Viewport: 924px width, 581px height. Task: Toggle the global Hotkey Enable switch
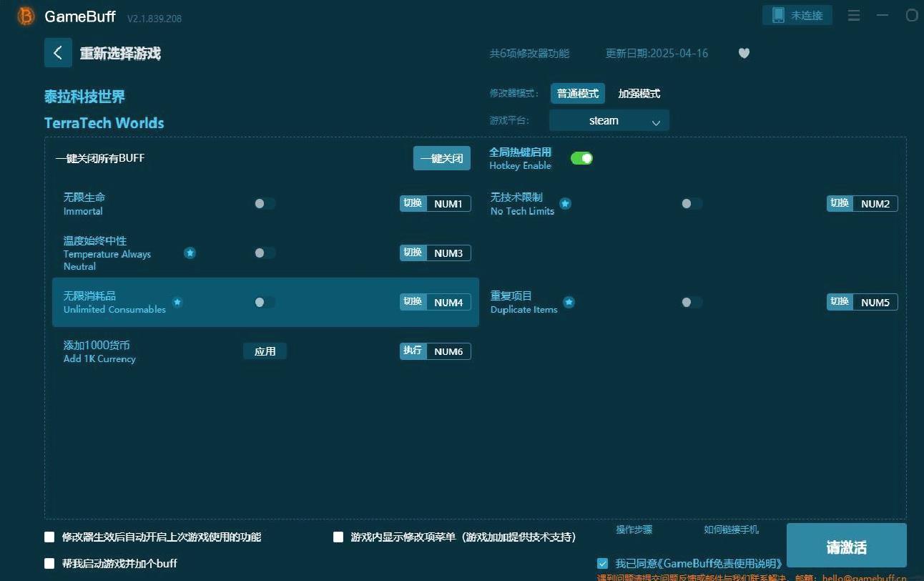(x=581, y=158)
